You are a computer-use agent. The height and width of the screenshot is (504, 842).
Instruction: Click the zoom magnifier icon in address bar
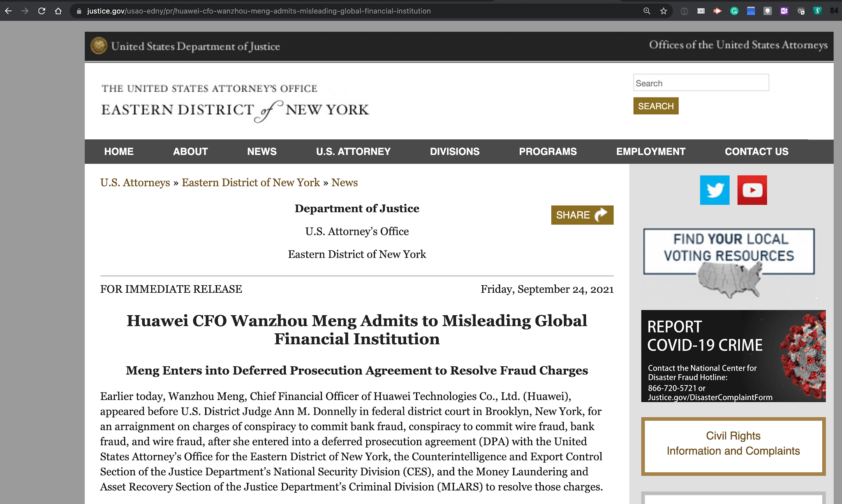pos(647,11)
